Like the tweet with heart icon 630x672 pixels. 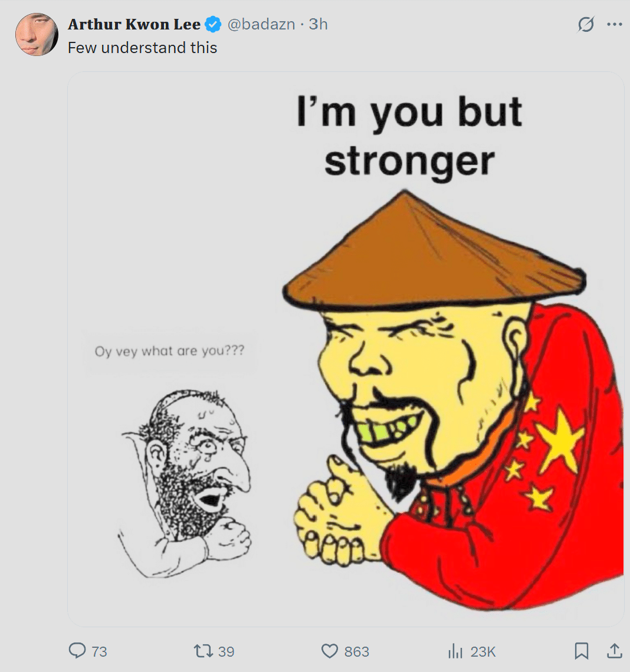click(x=329, y=651)
